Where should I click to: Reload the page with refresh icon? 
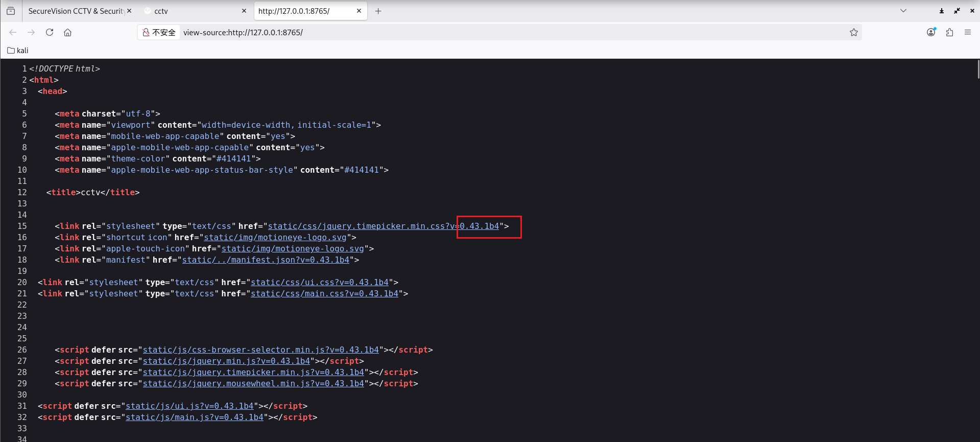(x=50, y=32)
